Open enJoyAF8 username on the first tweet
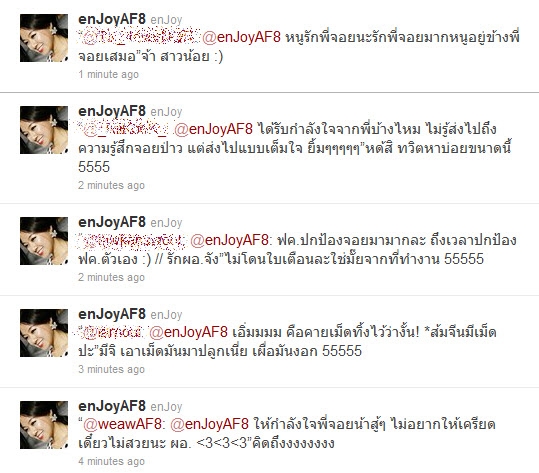539x473 pixels. 112,19
